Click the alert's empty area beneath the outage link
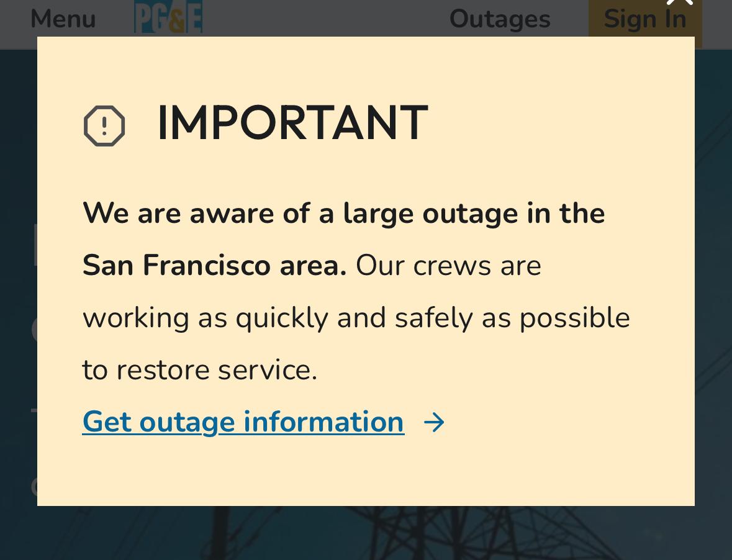Image resolution: width=732 pixels, height=560 pixels. click(366, 473)
